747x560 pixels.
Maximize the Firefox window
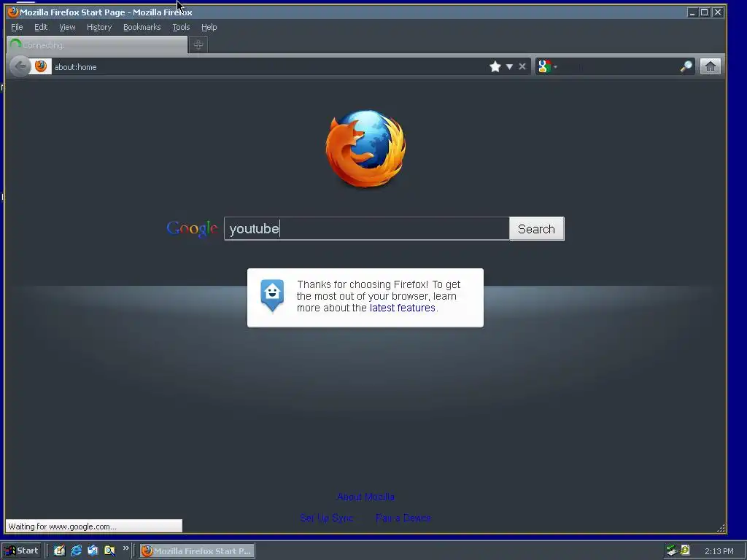[704, 12]
